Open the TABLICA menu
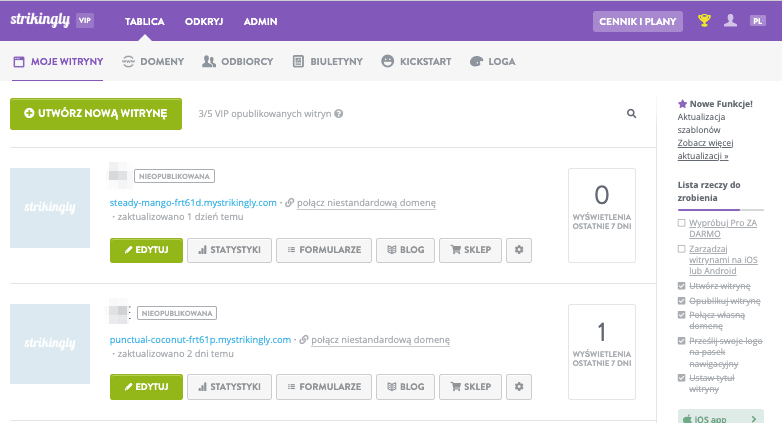Screen dimensions: 782x423 (145, 21)
